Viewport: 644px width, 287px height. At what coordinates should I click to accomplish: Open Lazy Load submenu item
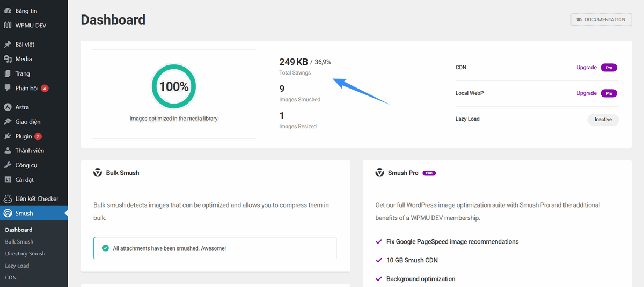(17, 266)
